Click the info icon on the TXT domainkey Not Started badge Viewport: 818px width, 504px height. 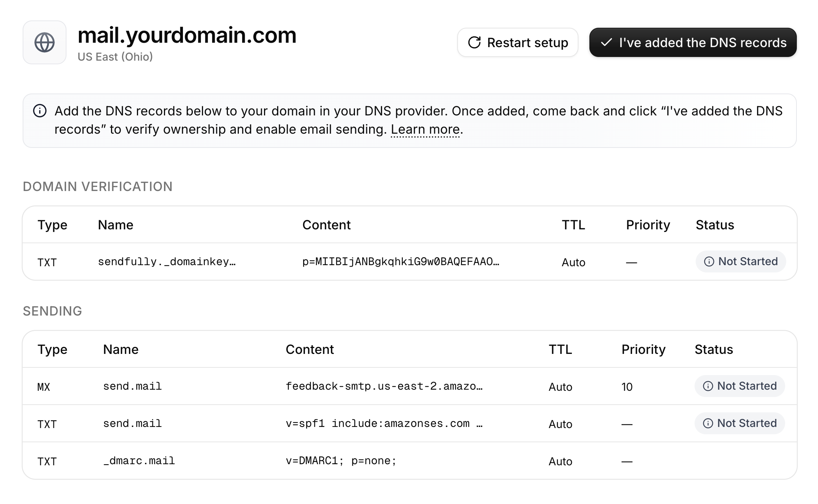[x=708, y=261]
